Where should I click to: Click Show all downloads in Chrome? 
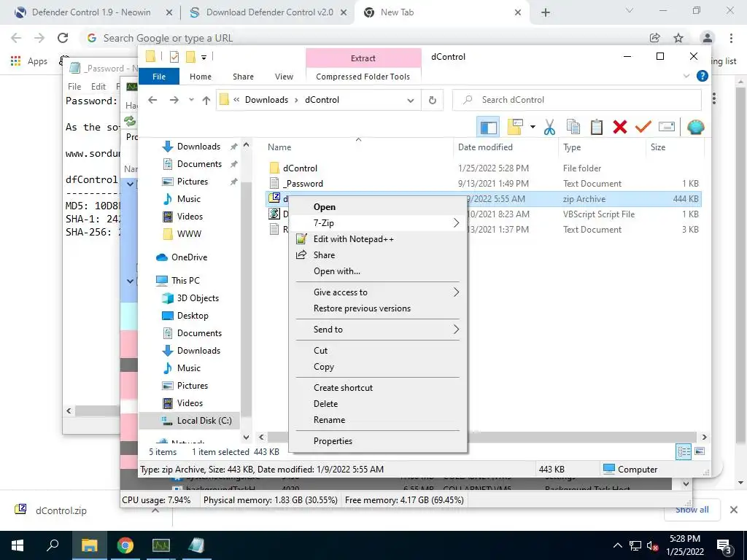[x=692, y=510]
